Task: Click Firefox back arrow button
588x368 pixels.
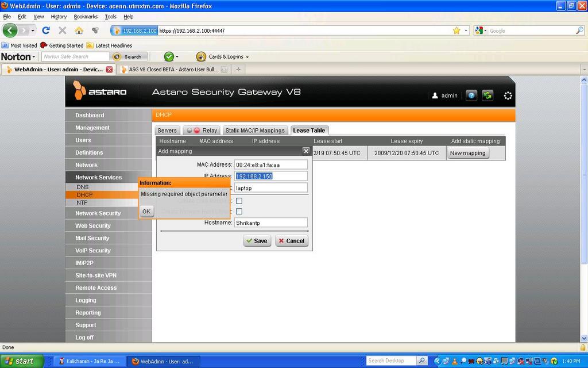Action: (10, 30)
